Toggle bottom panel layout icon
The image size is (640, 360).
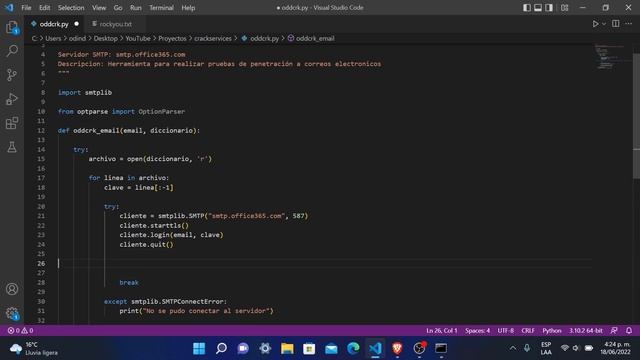tap(538, 7)
